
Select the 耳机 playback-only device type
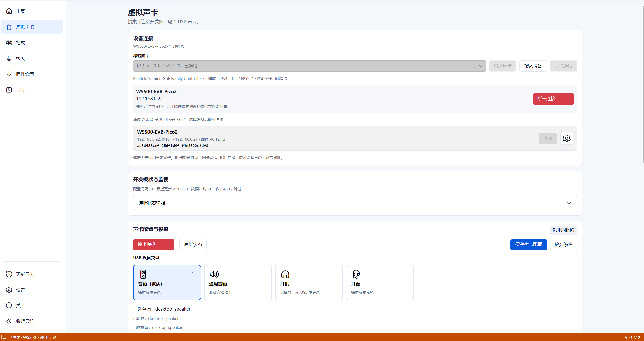(309, 282)
